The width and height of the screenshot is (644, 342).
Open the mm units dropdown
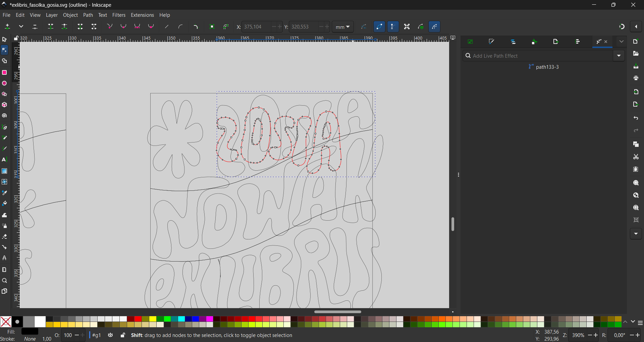[343, 27]
